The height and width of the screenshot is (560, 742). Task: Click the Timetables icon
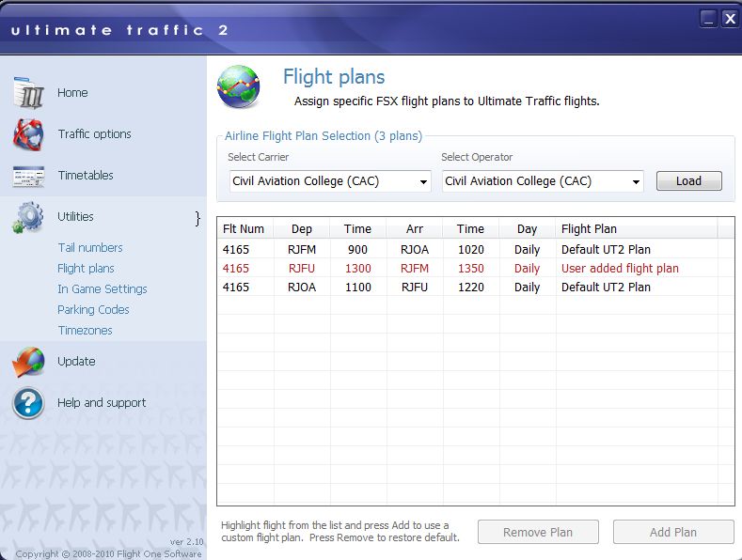point(28,176)
